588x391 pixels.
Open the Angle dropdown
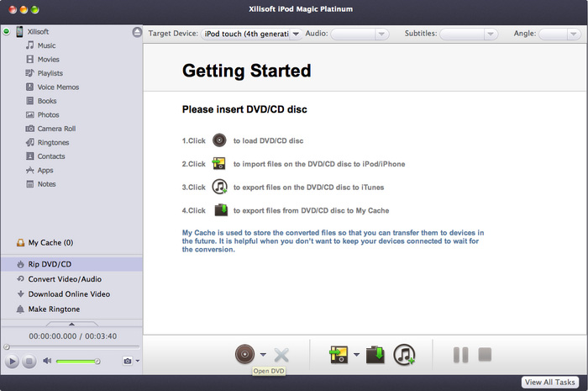(560, 34)
